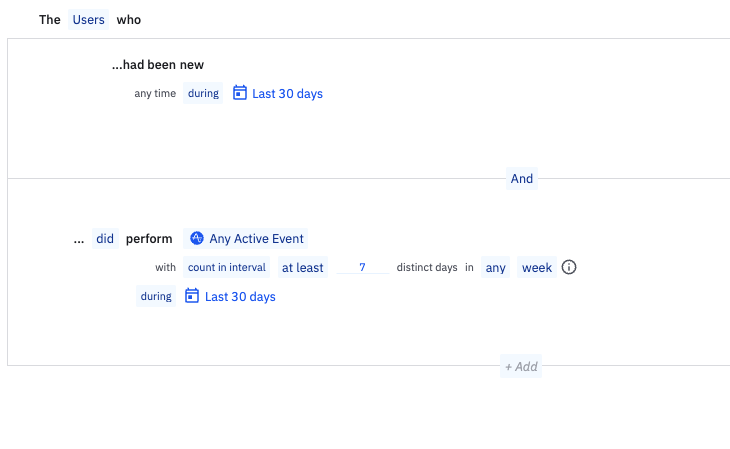This screenshot has height=449, width=730.
Task: Toggle the 'did' selector before perform
Action: [105, 239]
